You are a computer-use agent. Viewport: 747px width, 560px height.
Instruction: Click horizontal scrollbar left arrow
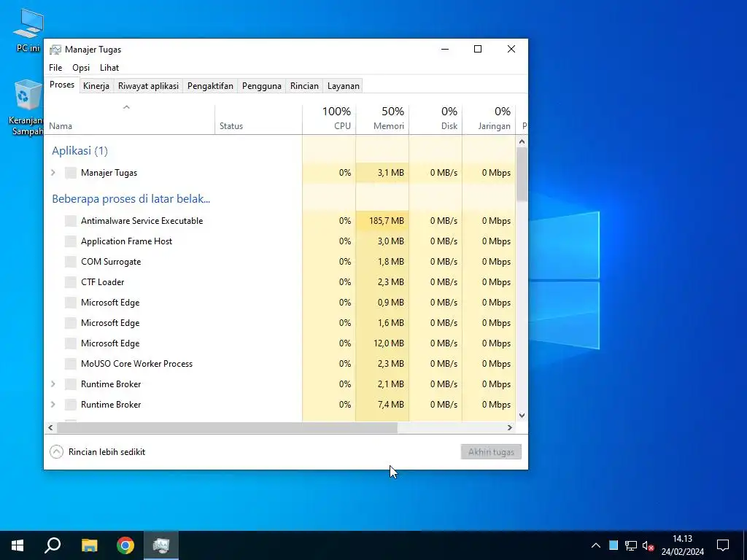[x=50, y=427]
